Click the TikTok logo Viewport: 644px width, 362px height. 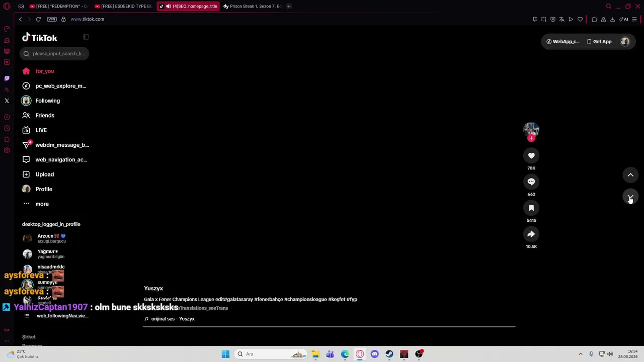tap(40, 38)
